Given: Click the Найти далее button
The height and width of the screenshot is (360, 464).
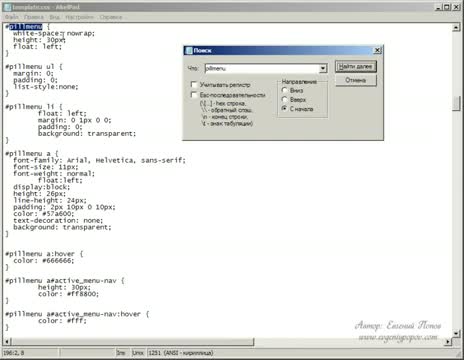Looking at the screenshot, I should [x=356, y=66].
